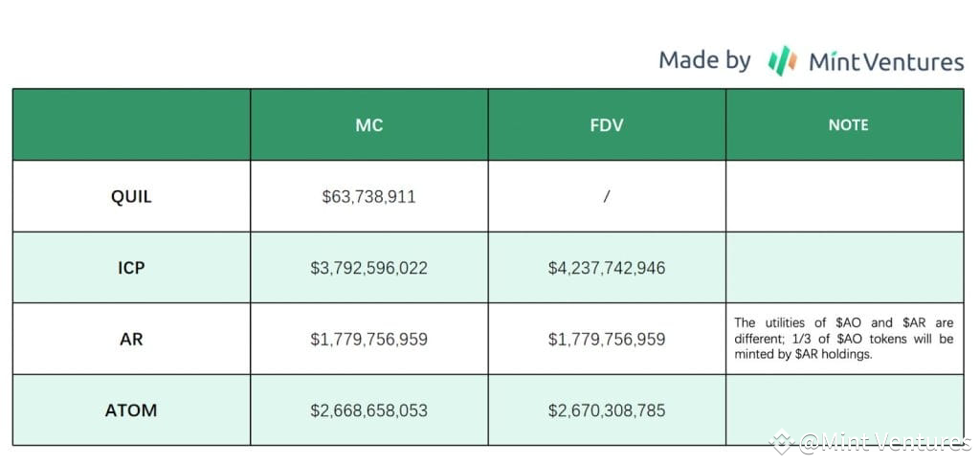Click the "Mint Ventures" brand name in the header
Viewport: 980px width, 464px height.
886,62
